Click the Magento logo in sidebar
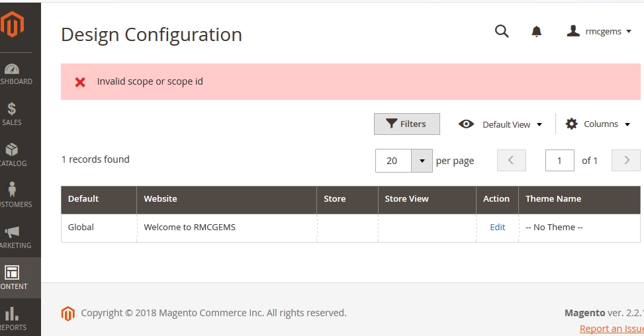The width and height of the screenshot is (644, 336). [x=13, y=24]
